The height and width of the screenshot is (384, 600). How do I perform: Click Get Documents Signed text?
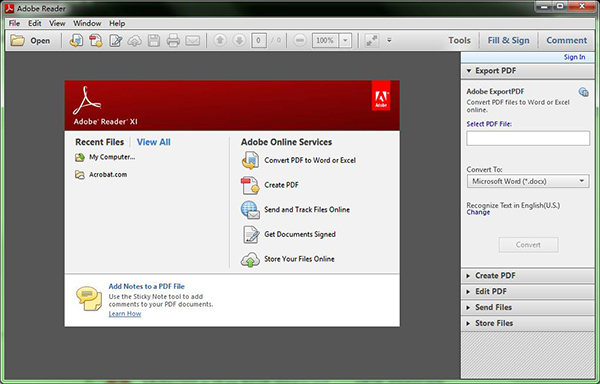coord(300,234)
